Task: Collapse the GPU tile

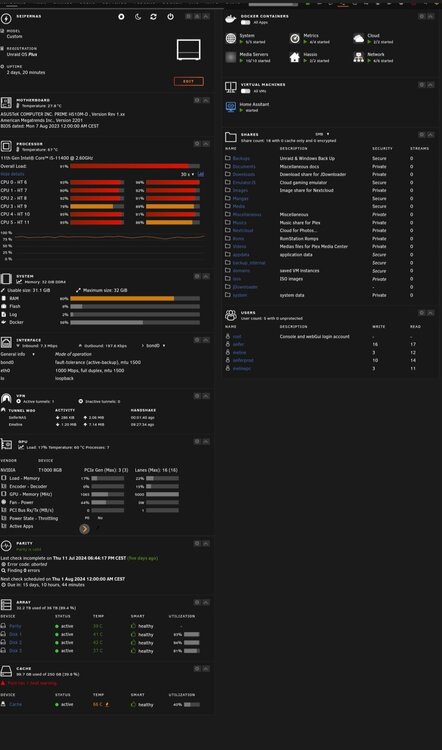Action: tap(206, 441)
